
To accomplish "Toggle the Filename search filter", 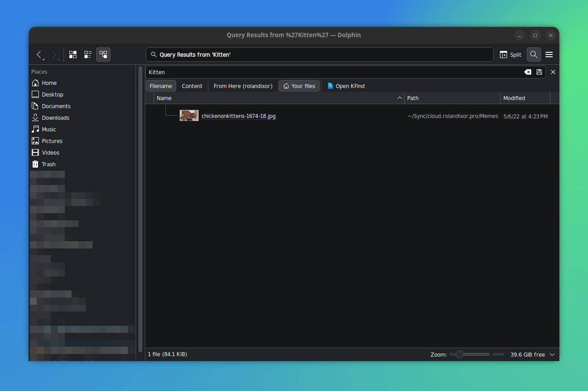I will coord(161,86).
